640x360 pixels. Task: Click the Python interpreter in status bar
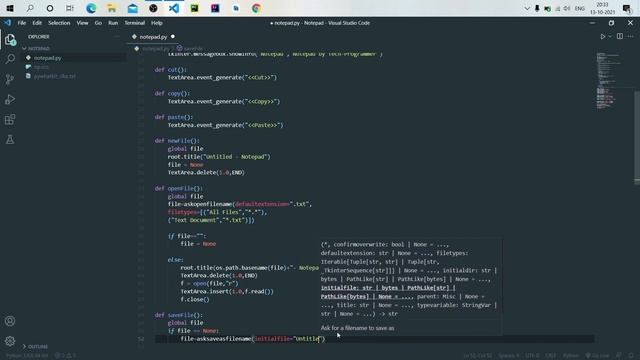pos(27,356)
